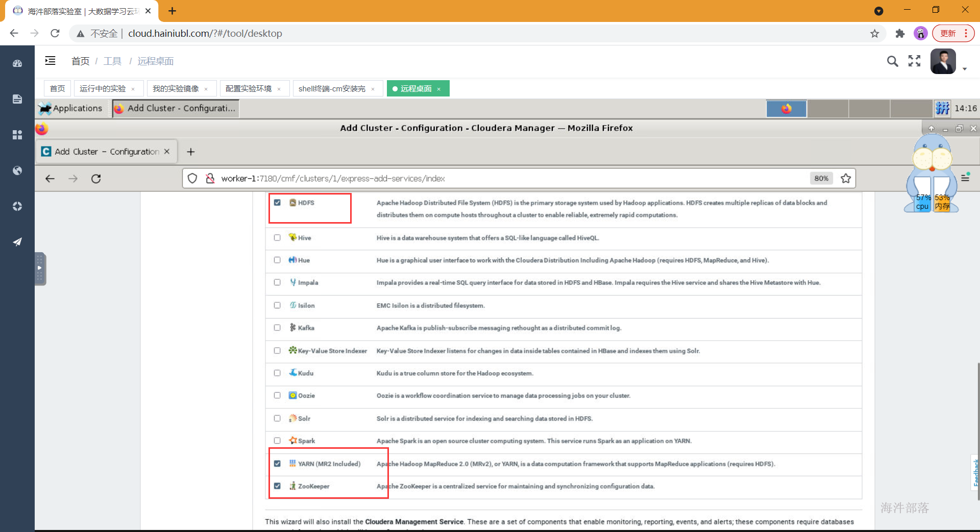
Task: Open Chrome extensions puzzle icon
Action: 900,33
